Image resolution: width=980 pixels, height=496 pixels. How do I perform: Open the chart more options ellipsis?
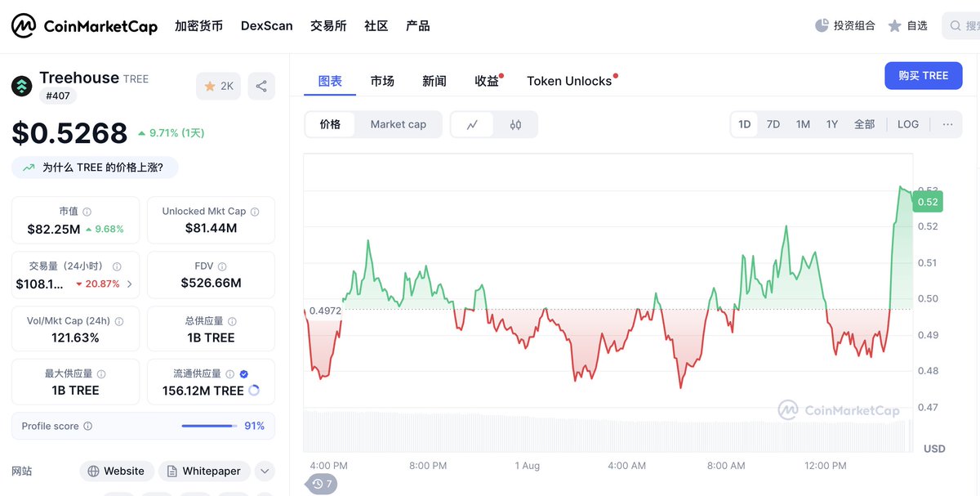point(947,124)
